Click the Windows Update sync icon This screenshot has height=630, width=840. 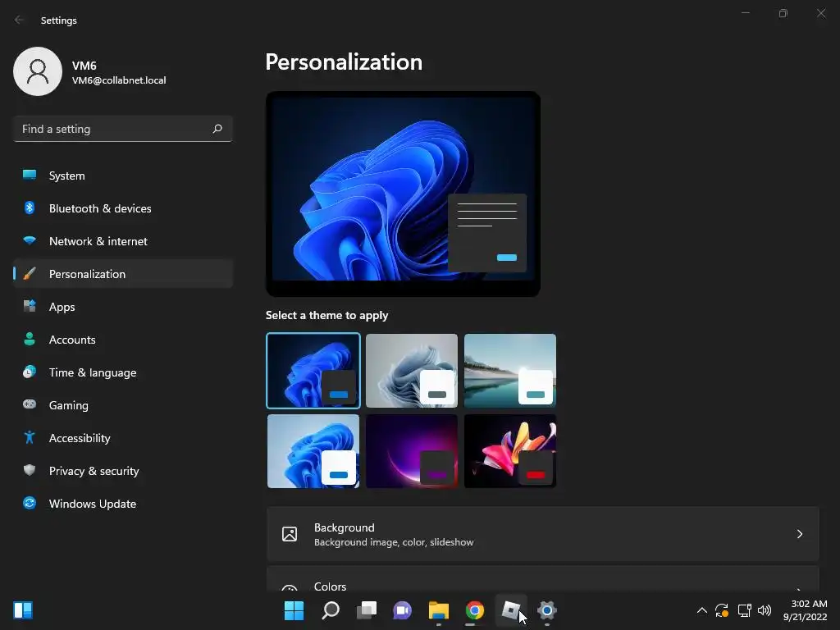30,503
